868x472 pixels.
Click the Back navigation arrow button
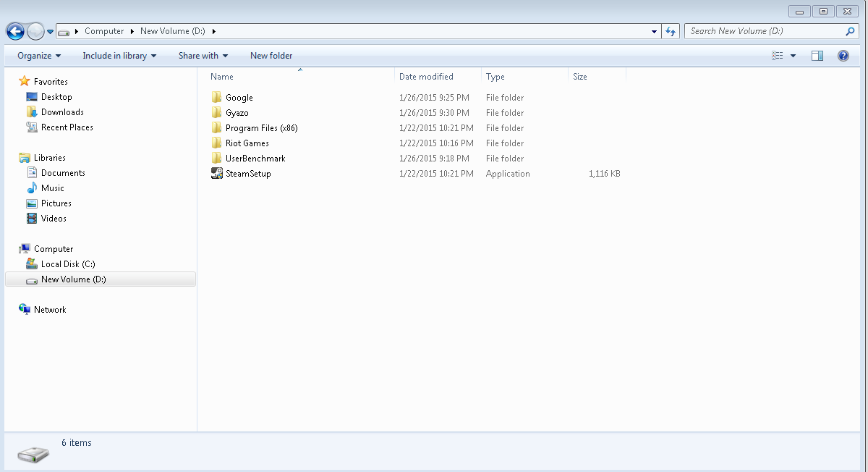(15, 31)
